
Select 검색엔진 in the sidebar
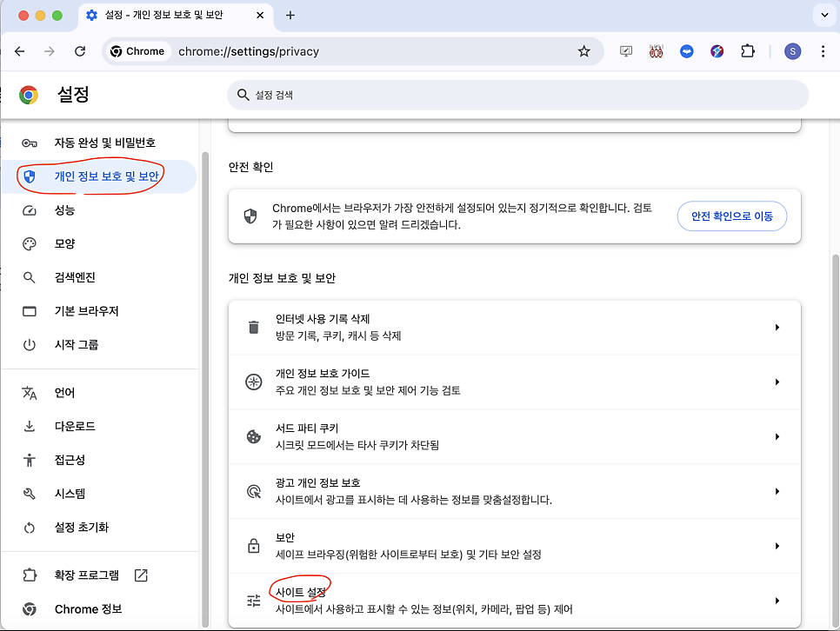[x=75, y=277]
